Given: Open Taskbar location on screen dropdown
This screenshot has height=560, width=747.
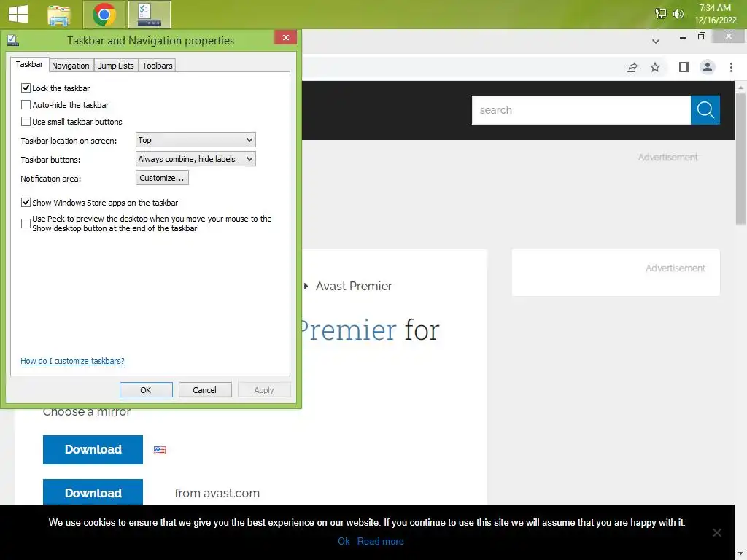Looking at the screenshot, I should (196, 139).
